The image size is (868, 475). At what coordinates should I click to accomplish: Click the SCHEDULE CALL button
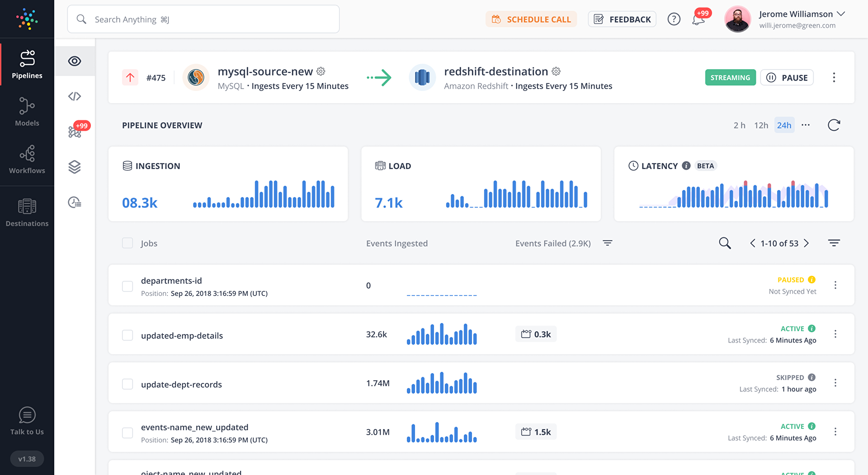[531, 19]
